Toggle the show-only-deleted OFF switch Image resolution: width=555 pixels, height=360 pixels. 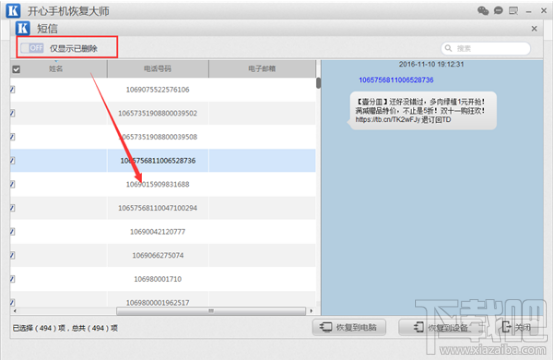(32, 48)
